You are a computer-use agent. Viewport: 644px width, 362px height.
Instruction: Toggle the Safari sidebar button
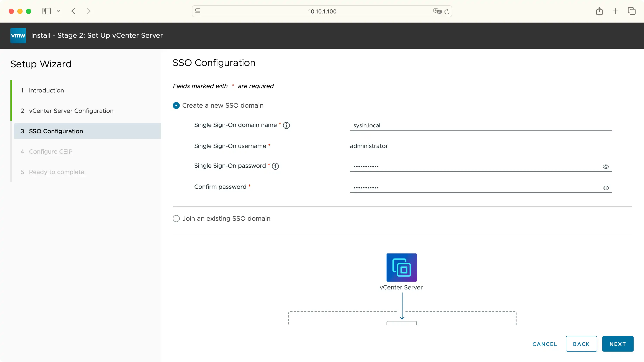[46, 11]
